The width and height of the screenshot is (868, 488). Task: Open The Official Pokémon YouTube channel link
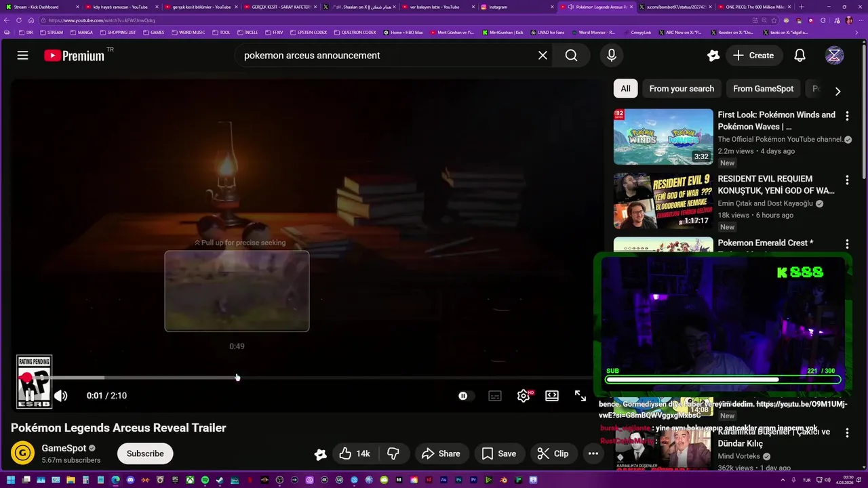click(780, 139)
